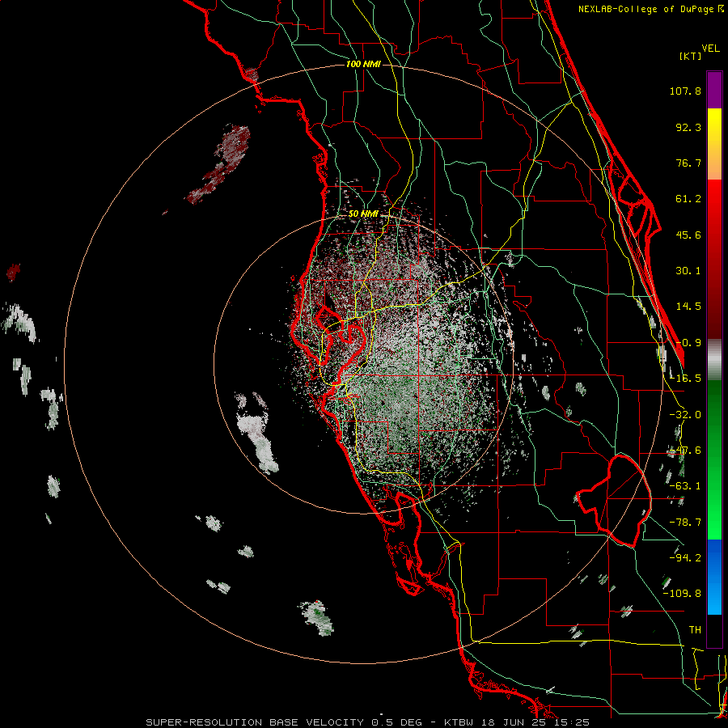Click the 100 NMI range ring label
Image resolution: width=728 pixels, height=728 pixels.
pos(363,64)
